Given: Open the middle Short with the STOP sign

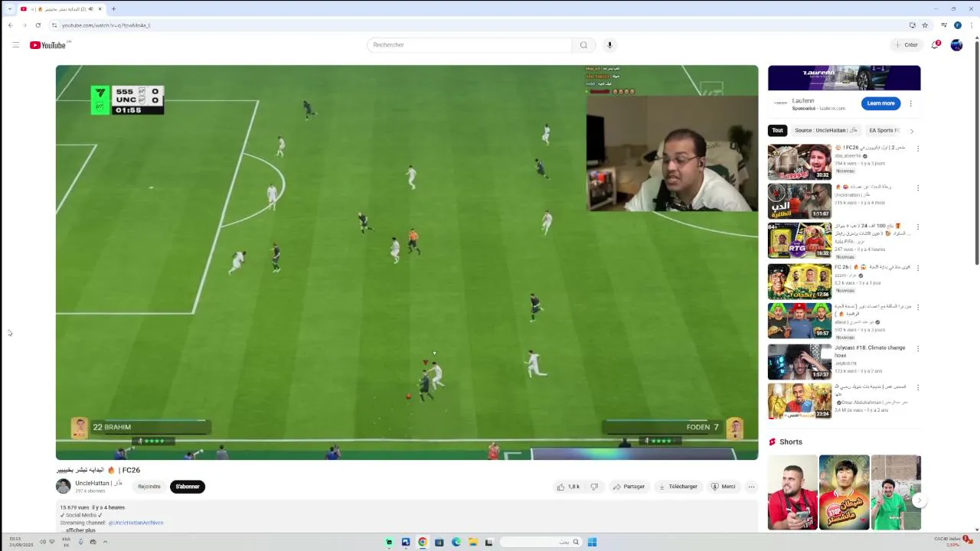Looking at the screenshot, I should click(844, 493).
